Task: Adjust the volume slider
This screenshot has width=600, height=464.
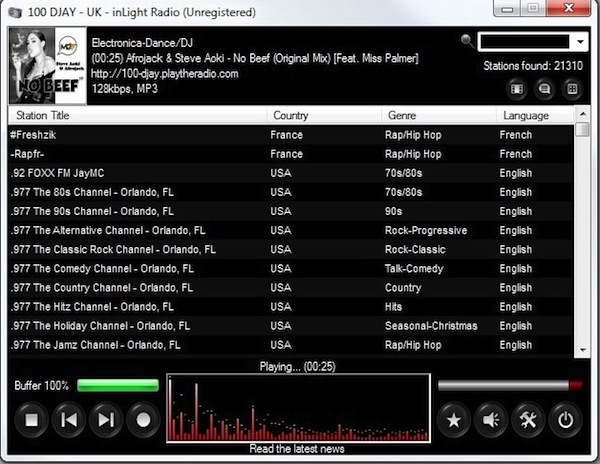Action: pos(509,385)
